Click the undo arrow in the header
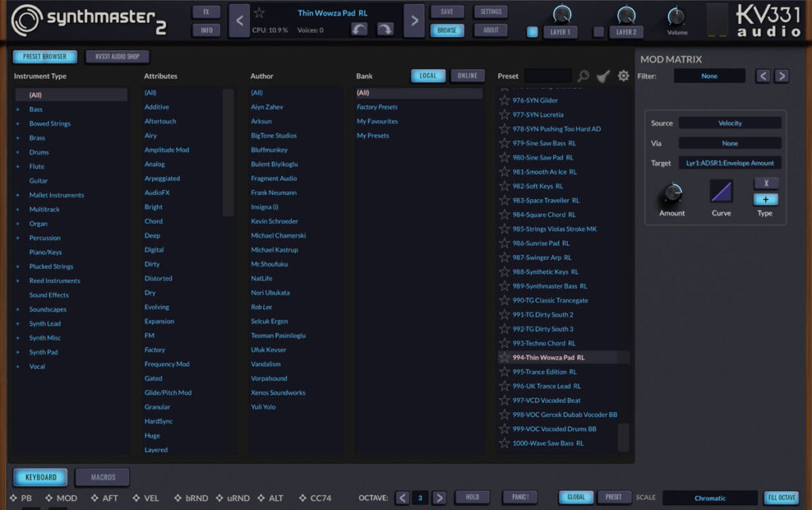Viewport: 812px width, 510px height. coord(360,27)
